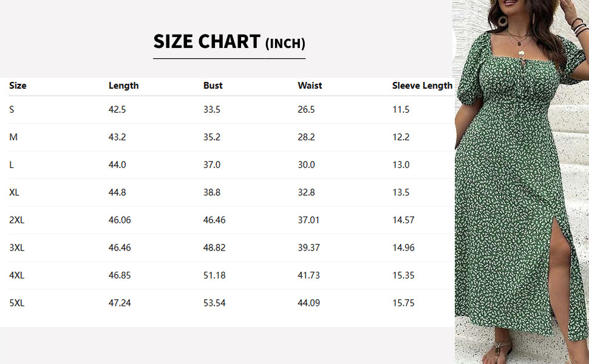Click the Waist column header
This screenshot has height=364, width=589.
click(310, 86)
